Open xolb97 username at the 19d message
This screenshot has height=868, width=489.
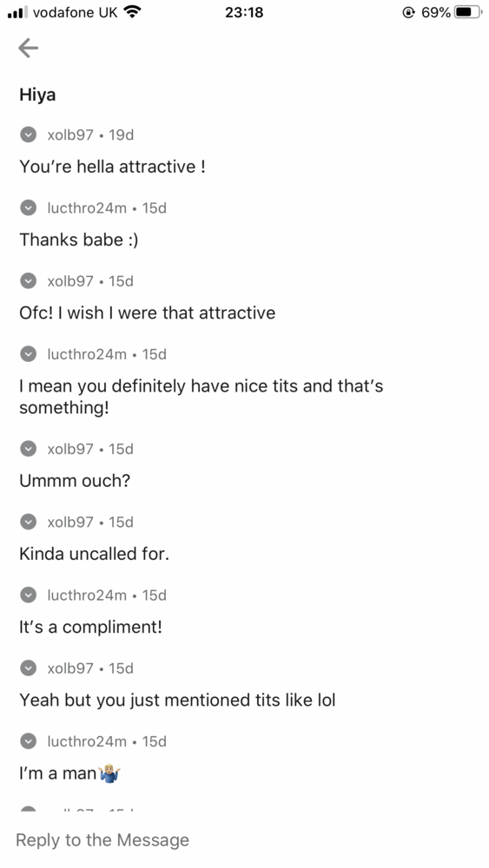click(70, 135)
